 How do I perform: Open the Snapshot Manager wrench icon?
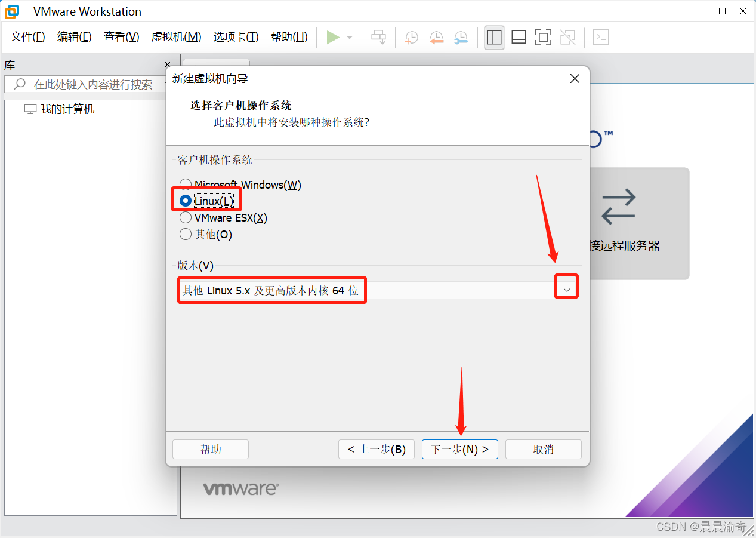click(x=461, y=38)
